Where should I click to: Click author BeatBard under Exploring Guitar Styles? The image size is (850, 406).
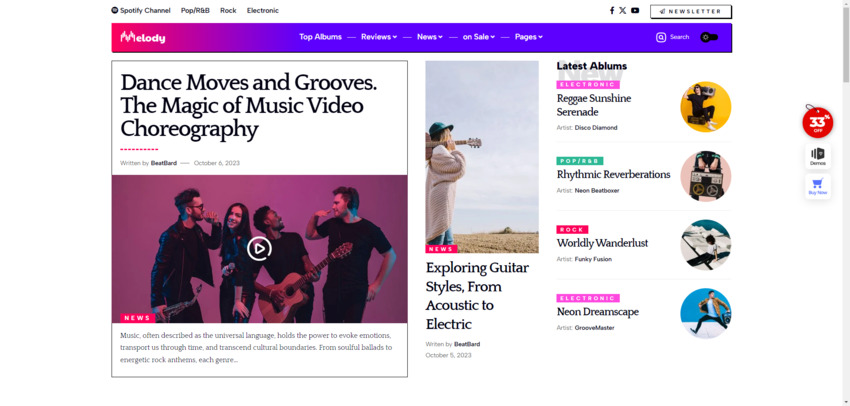tap(467, 344)
